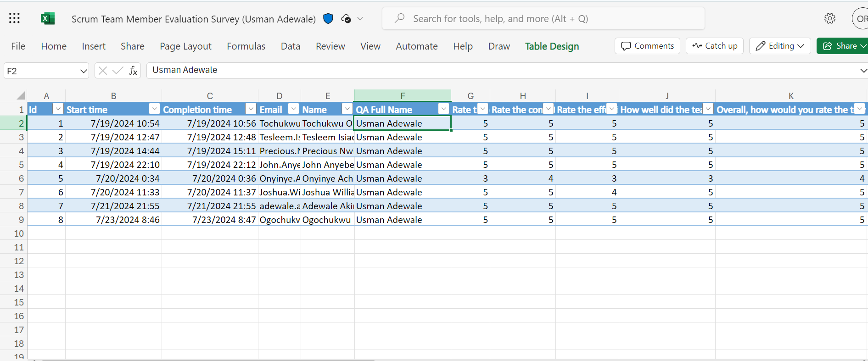The height and width of the screenshot is (361, 868).
Task: Open the Editing mode dropdown
Action: click(780, 46)
